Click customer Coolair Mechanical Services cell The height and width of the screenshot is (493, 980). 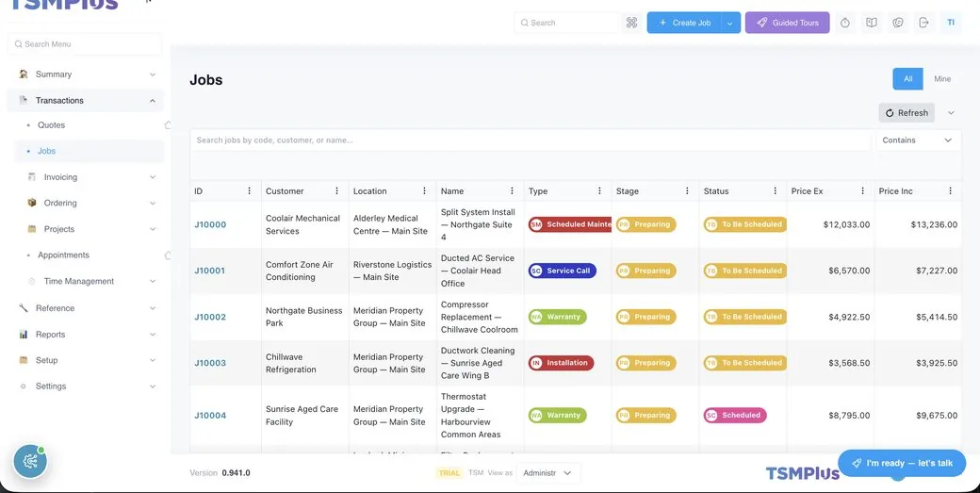click(303, 224)
